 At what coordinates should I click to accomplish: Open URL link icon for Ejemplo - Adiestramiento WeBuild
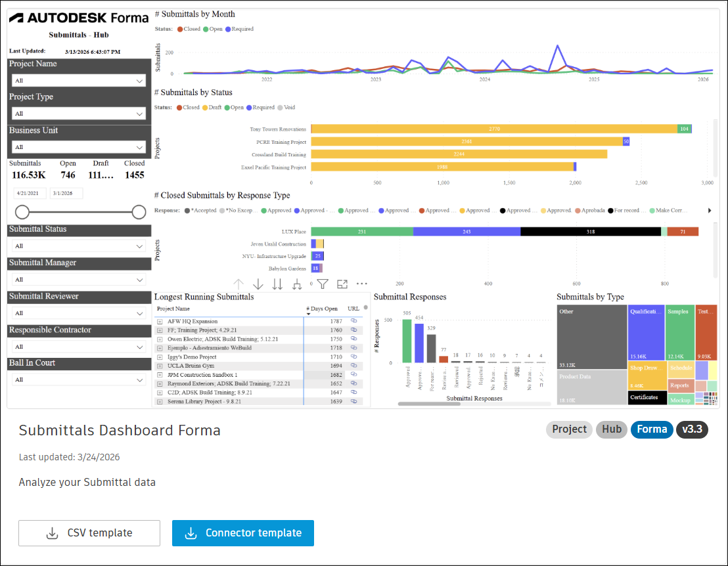[353, 347]
